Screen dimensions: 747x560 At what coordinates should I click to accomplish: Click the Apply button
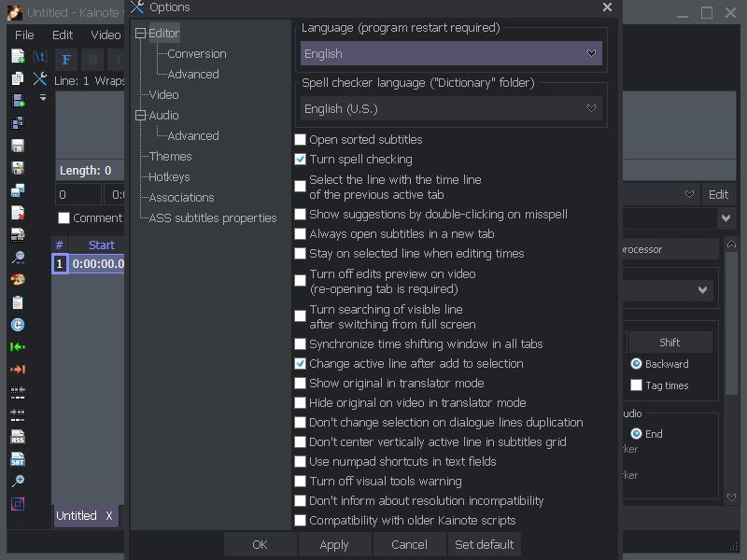(x=334, y=545)
